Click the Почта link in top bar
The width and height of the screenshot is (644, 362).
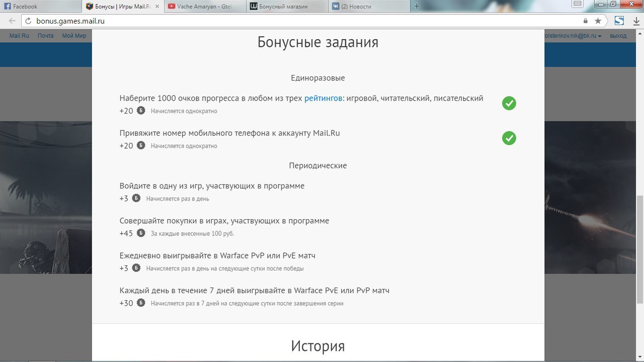pos(45,36)
